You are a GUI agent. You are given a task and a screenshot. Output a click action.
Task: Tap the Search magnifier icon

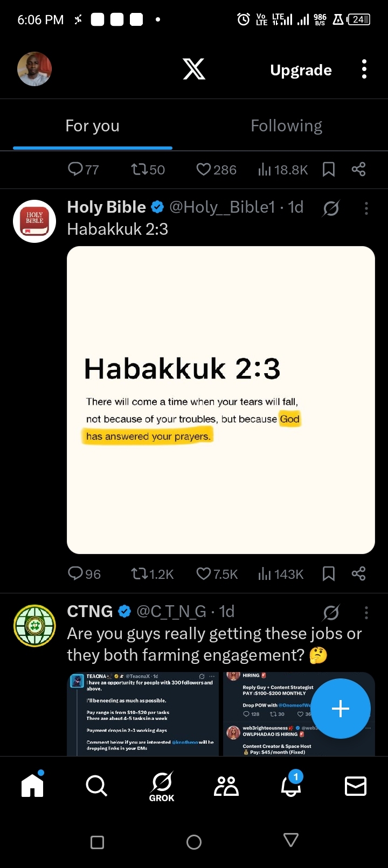[x=96, y=786]
